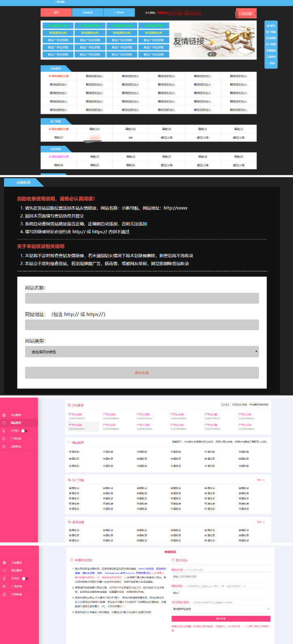Click globe icon beside 本站推荐 in upper pink sidebar
Image resolution: width=293 pixels, height=644 pixels.
[4, 415]
